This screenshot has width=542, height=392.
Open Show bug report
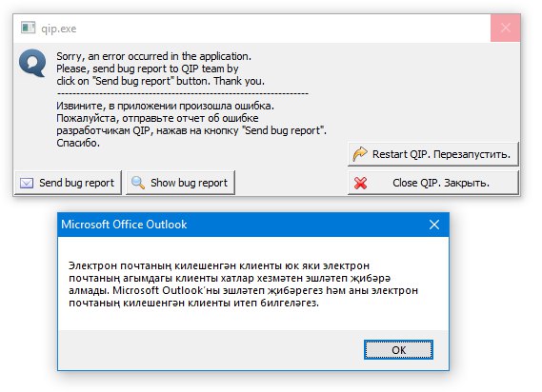coord(180,183)
